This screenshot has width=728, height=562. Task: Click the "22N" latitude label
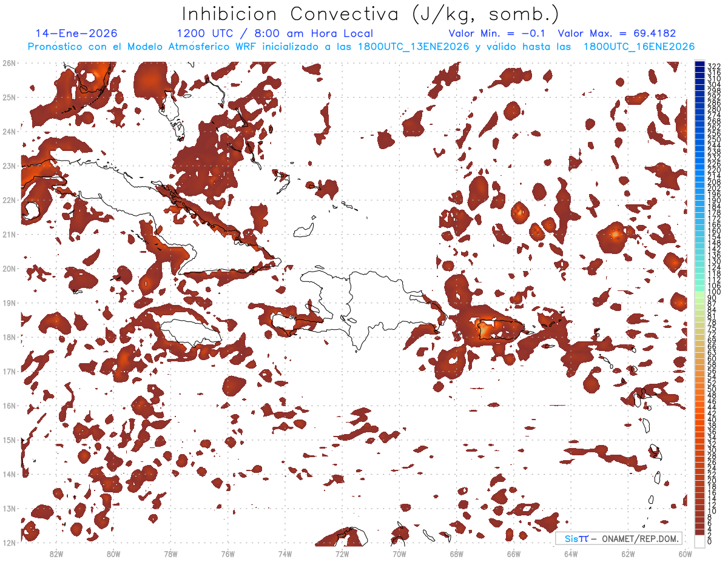pos(9,200)
